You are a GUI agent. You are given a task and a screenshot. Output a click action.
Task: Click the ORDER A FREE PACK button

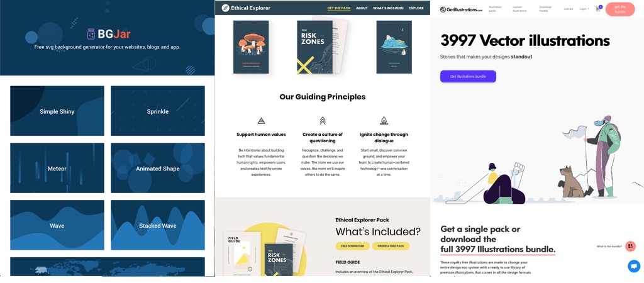(x=391, y=246)
